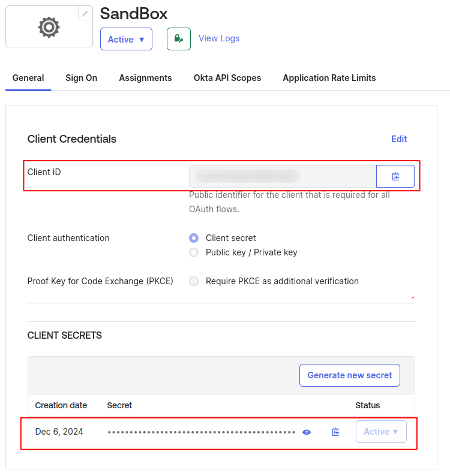Click the Secret column header
Image resolution: width=450 pixels, height=476 pixels.
pos(119,406)
